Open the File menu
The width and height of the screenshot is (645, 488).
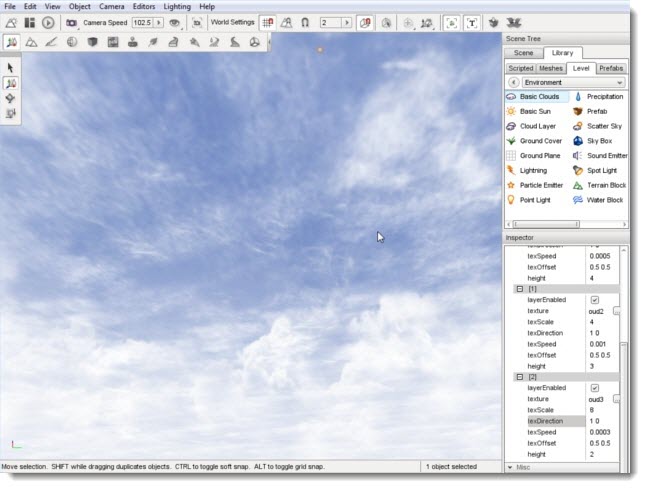[x=10, y=7]
